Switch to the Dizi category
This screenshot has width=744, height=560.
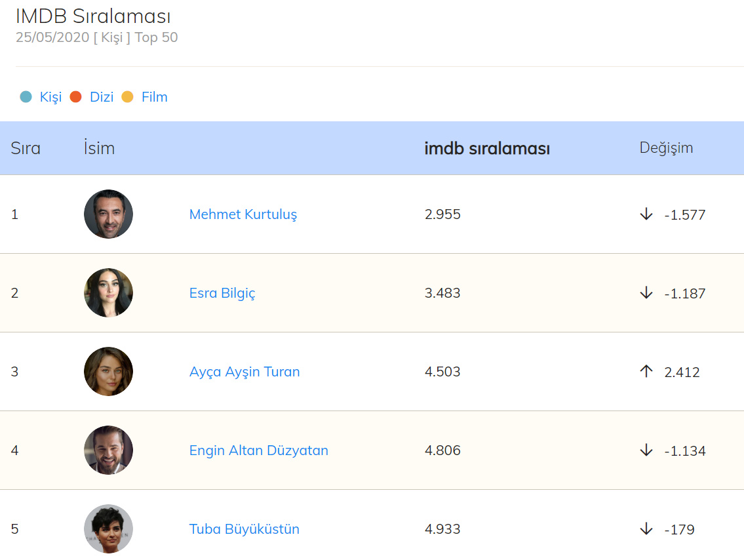point(102,97)
